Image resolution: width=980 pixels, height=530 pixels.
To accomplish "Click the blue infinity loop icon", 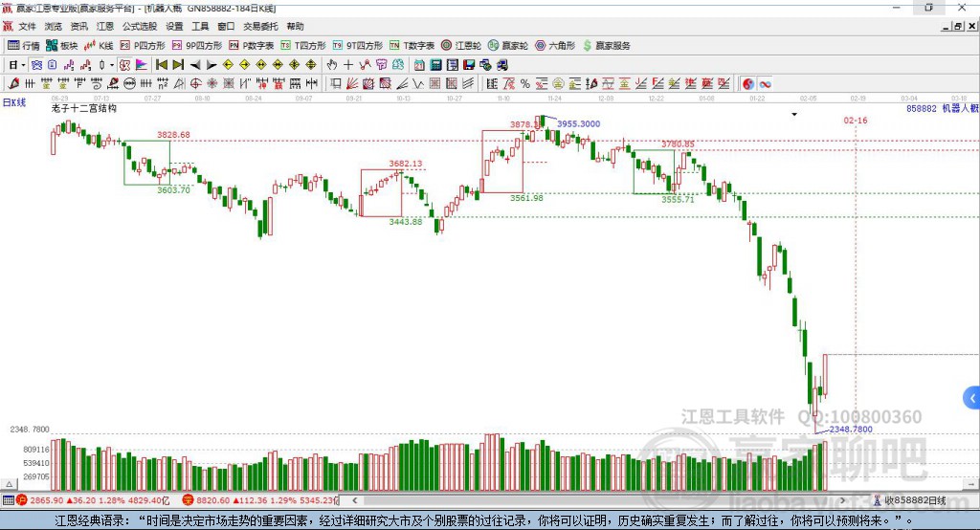I will pos(765,84).
